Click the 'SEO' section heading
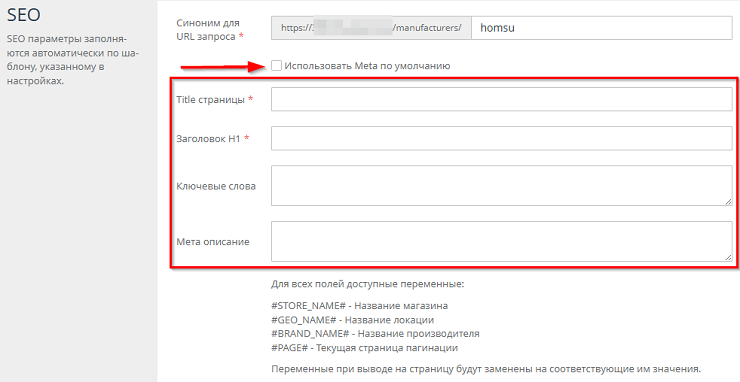The height and width of the screenshot is (382, 740). point(24,15)
